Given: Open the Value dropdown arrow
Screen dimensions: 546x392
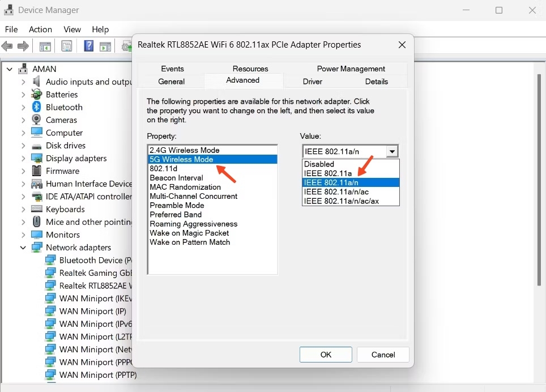Looking at the screenshot, I should pyautogui.click(x=392, y=151).
